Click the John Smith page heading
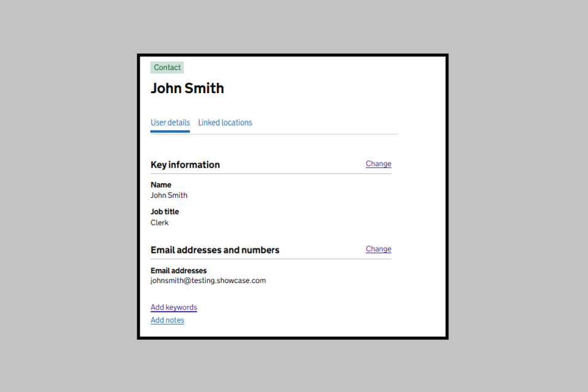This screenshot has width=588, height=392. coord(187,88)
